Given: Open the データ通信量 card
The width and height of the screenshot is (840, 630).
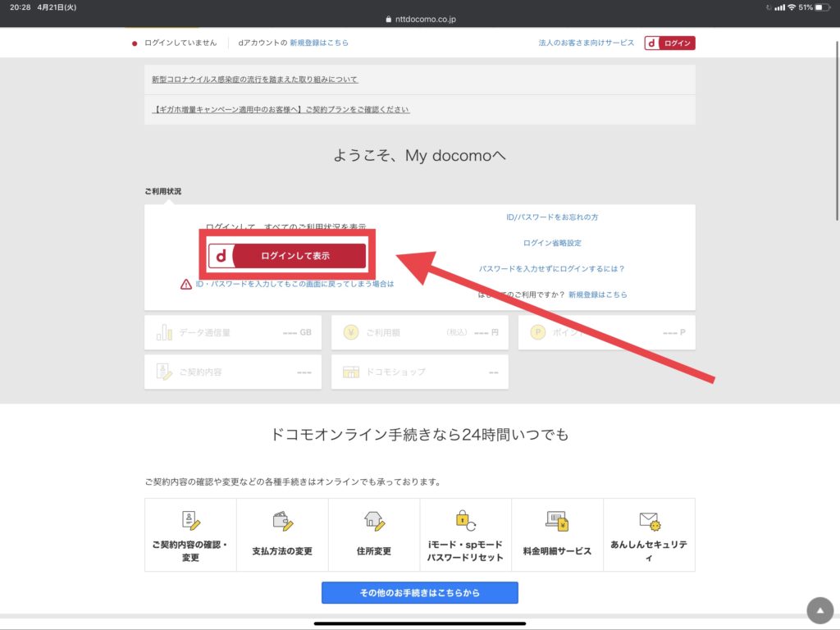Looking at the screenshot, I should click(233, 333).
